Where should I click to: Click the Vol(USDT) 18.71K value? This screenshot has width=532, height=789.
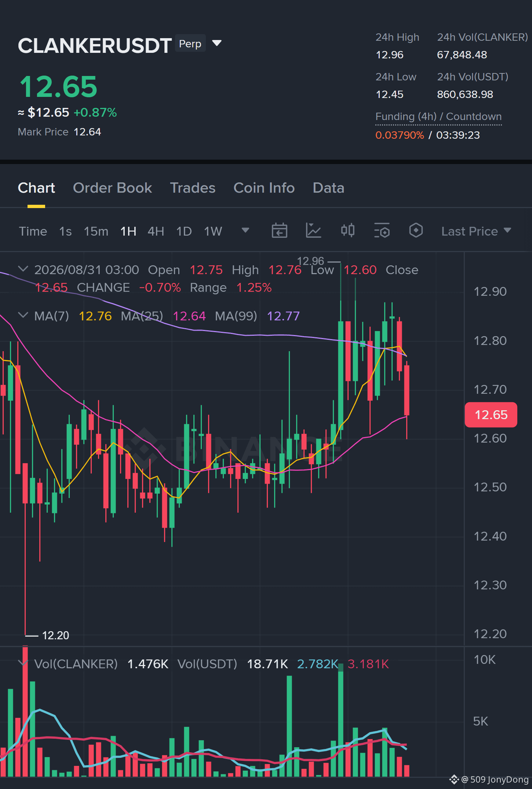click(x=267, y=664)
